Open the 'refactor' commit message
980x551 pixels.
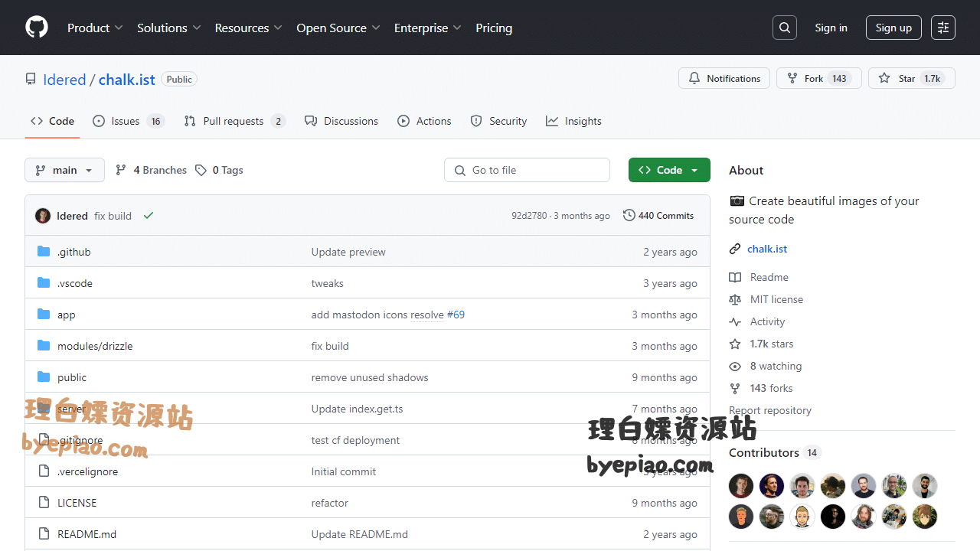[330, 503]
